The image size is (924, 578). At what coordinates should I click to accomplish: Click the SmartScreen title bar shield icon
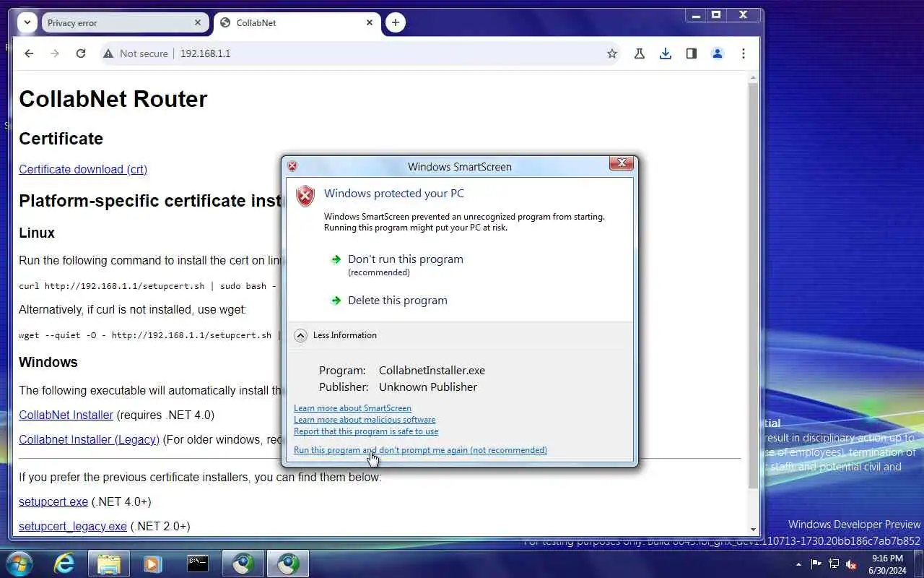[292, 166]
